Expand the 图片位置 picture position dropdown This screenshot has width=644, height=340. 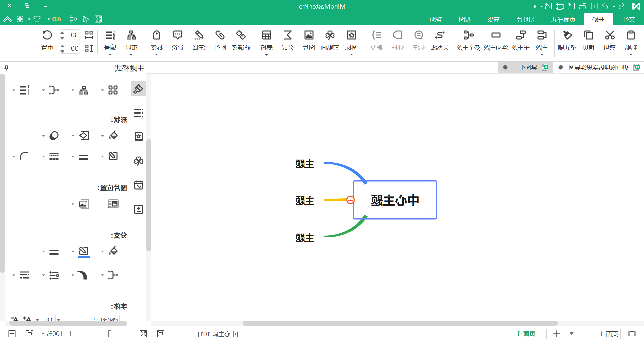pyautogui.click(x=73, y=204)
